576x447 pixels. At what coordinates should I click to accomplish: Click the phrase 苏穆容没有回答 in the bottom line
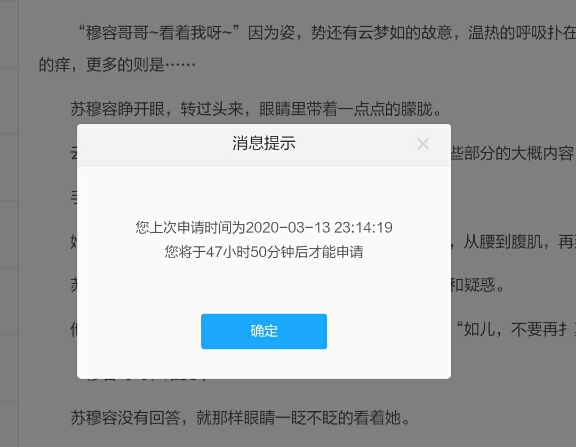click(x=125, y=418)
